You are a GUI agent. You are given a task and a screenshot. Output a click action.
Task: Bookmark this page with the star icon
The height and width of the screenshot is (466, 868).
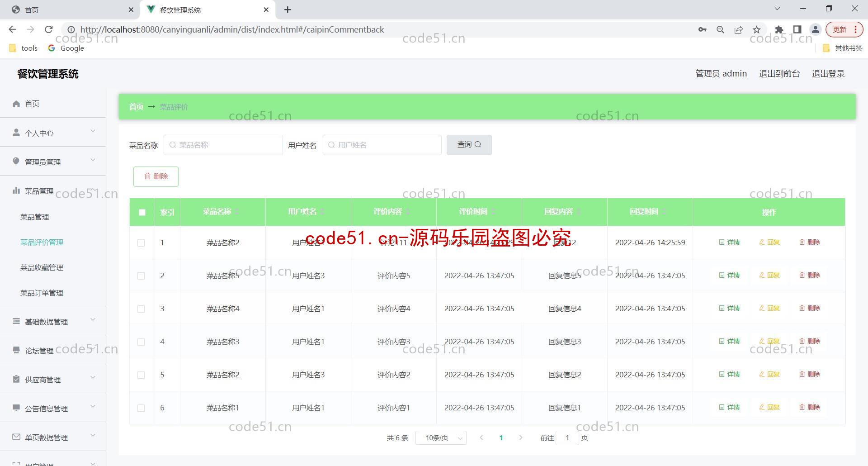(757, 29)
